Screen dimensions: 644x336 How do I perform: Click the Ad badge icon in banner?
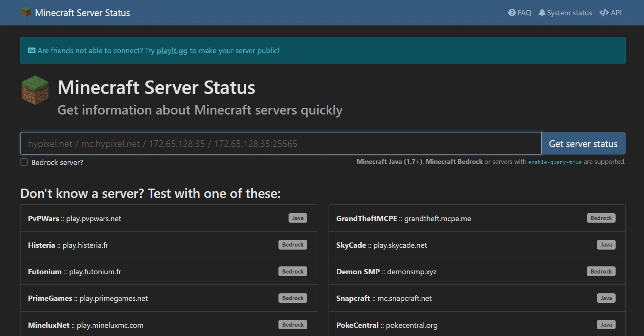[32, 51]
